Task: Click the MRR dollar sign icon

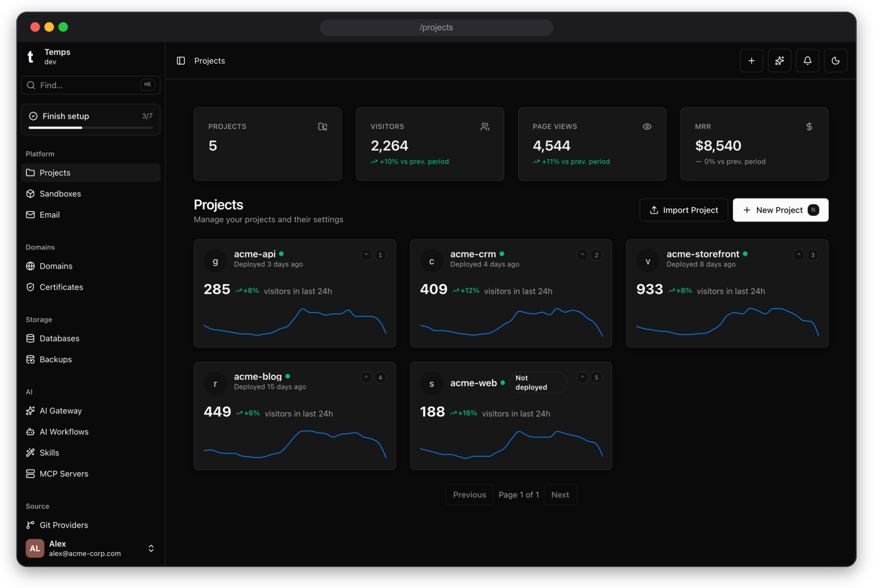Action: pyautogui.click(x=809, y=127)
